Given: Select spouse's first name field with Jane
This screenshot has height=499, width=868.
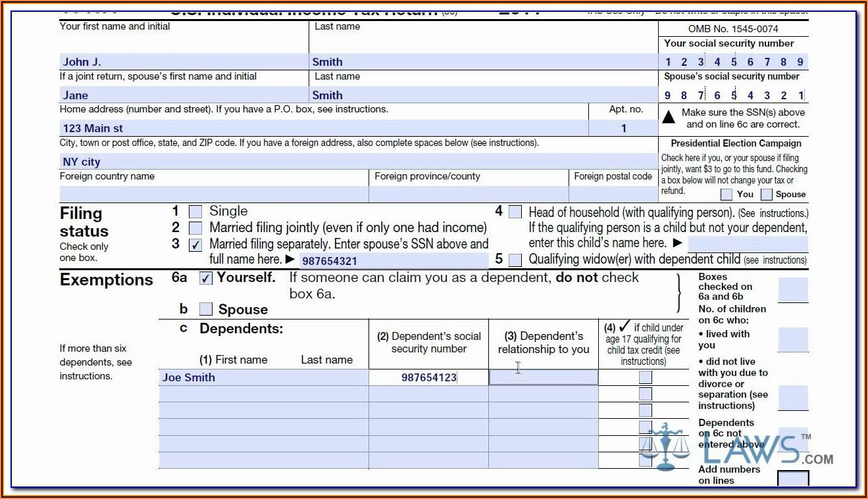Looking at the screenshot, I should click(x=184, y=95).
